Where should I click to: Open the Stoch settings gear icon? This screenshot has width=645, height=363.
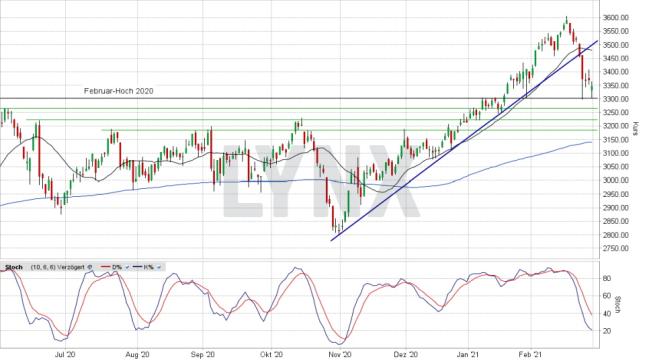tap(89, 267)
